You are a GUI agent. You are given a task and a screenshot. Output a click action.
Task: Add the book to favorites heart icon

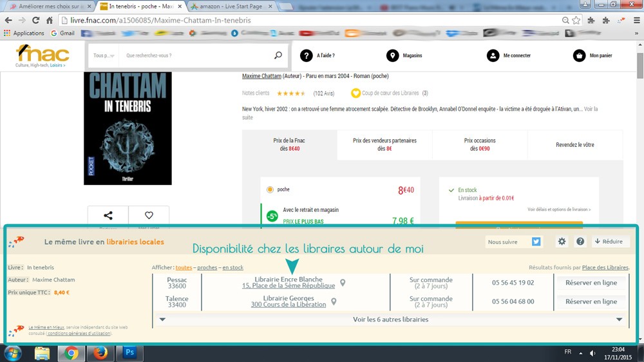[x=149, y=215]
